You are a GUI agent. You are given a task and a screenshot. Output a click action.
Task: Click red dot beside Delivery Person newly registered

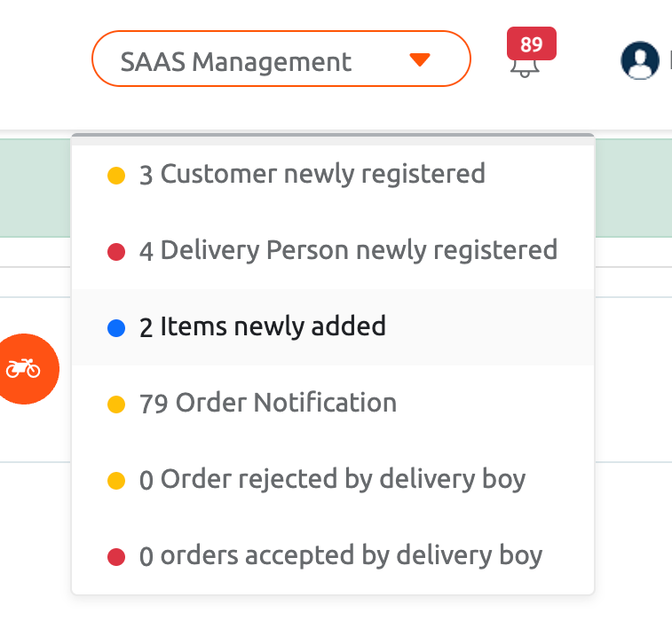tap(116, 252)
